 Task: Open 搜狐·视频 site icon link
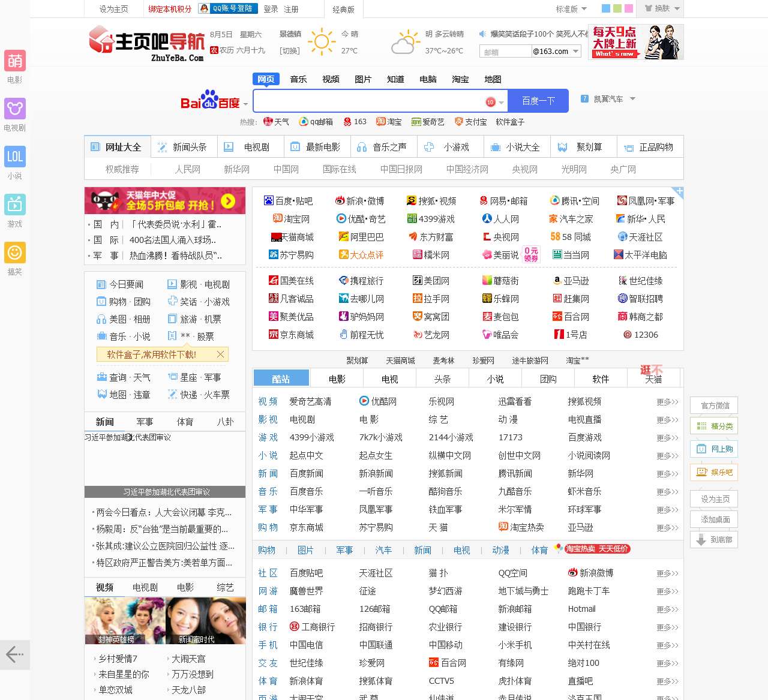tap(431, 201)
